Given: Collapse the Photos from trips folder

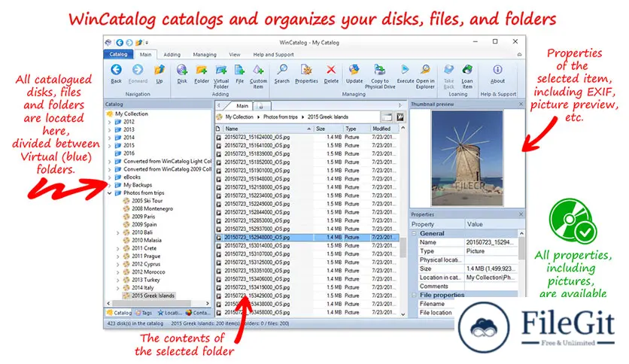Looking at the screenshot, I should click(x=110, y=193).
